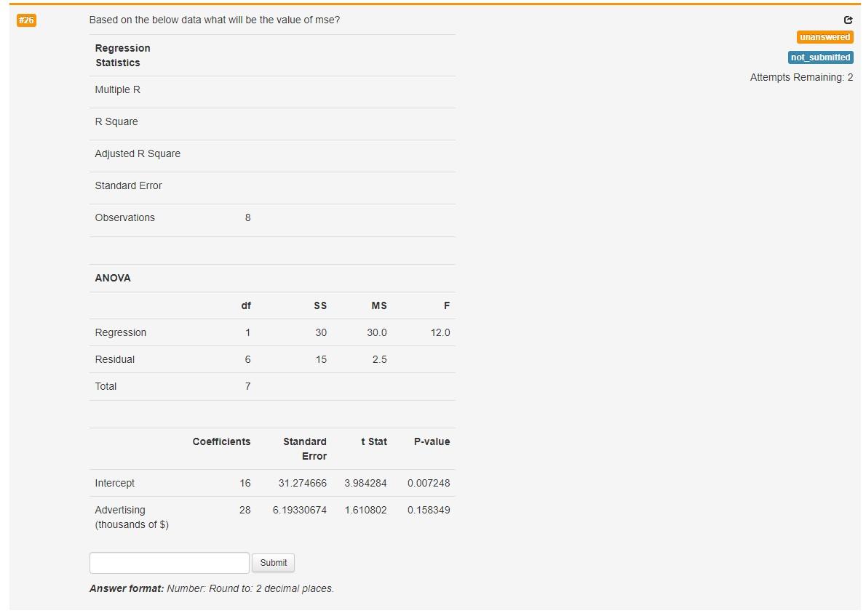The width and height of the screenshot is (866, 616).
Task: Click the t Stat column header
Action: tap(374, 441)
